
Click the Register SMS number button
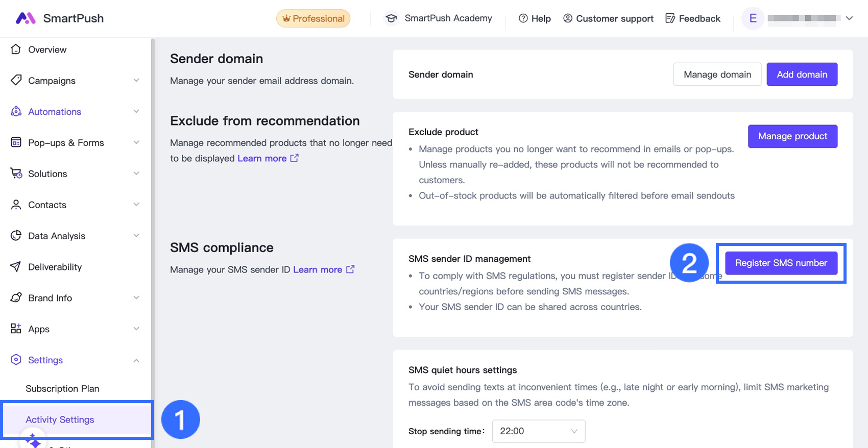(781, 263)
